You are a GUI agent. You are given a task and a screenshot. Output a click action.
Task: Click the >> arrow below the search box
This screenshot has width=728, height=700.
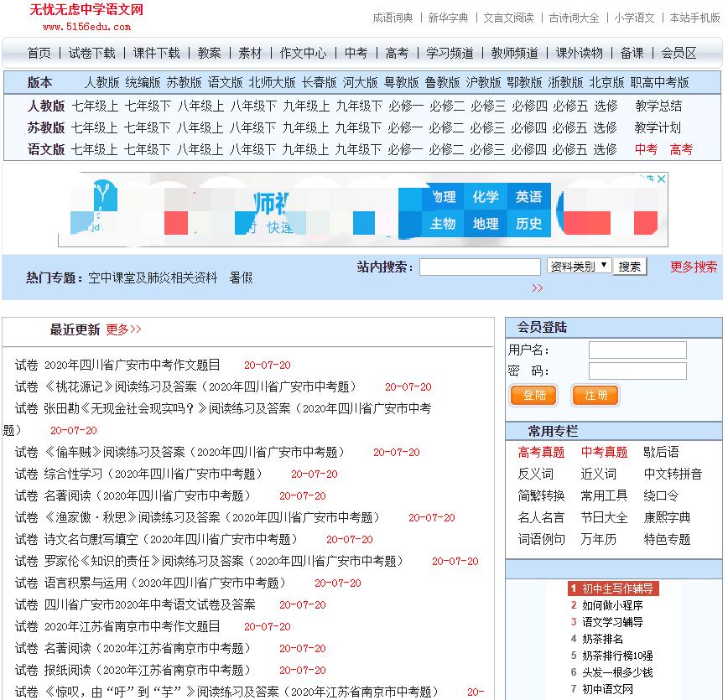pos(537,287)
